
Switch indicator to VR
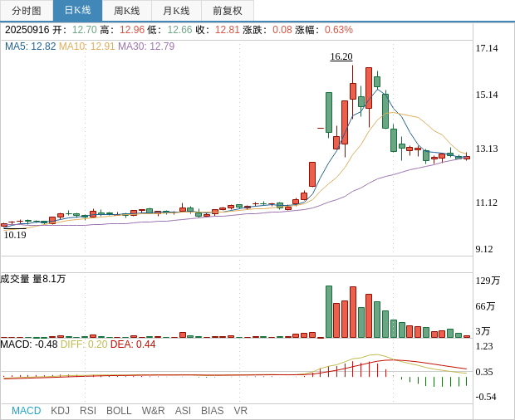coord(240,411)
